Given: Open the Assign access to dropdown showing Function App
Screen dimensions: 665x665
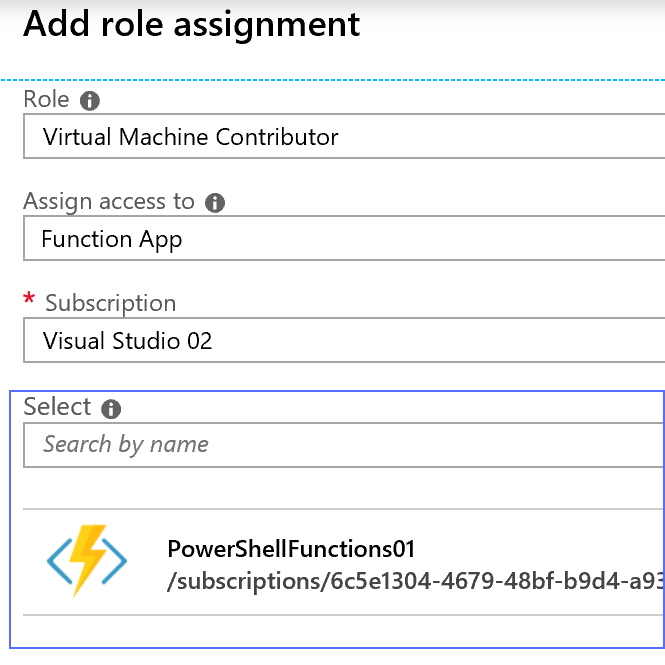Looking at the screenshot, I should pyautogui.click(x=344, y=238).
